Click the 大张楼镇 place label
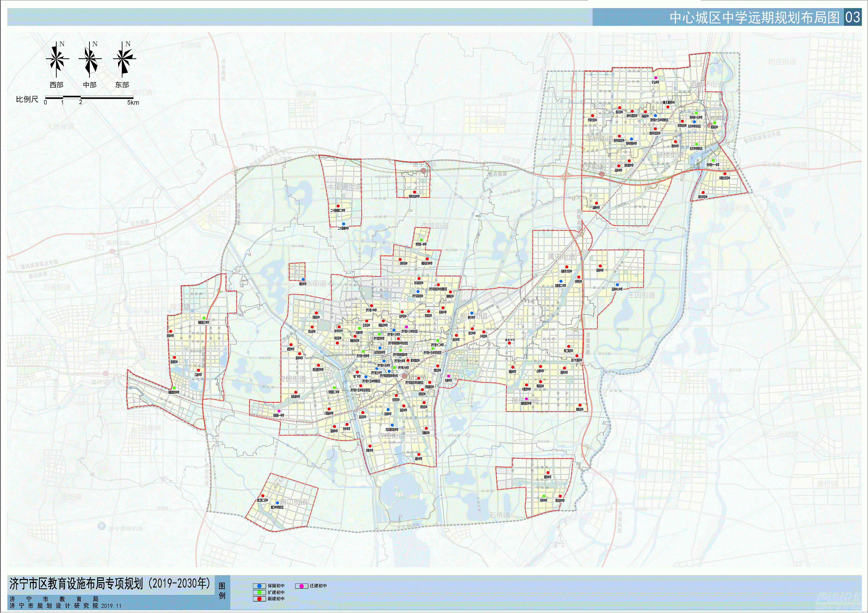Viewport: 868px width, 613px height. 61,126
